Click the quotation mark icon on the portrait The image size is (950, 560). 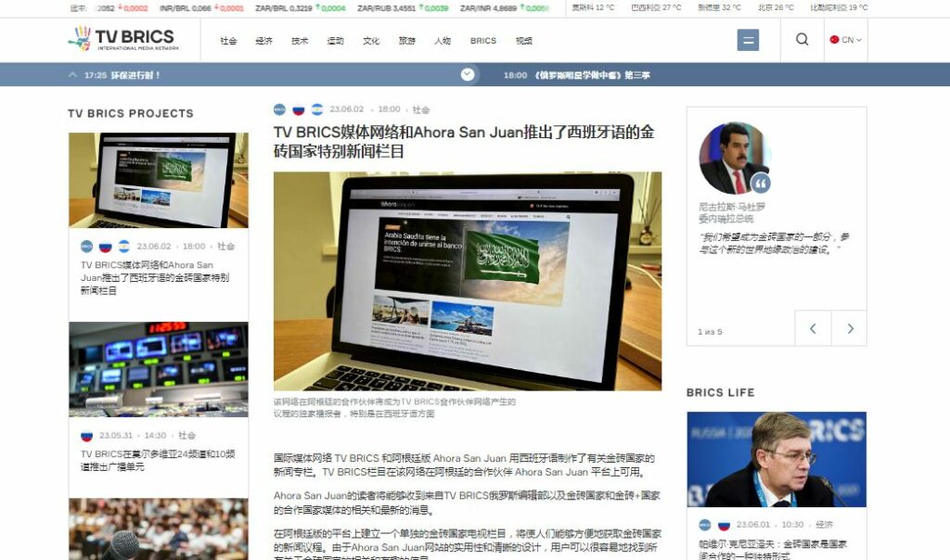(x=761, y=183)
